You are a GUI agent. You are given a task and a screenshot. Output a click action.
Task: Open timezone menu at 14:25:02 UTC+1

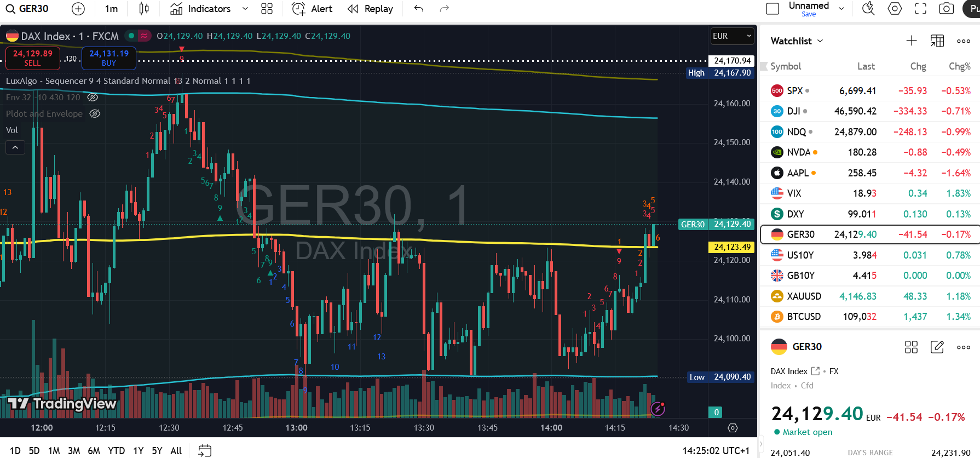716,451
